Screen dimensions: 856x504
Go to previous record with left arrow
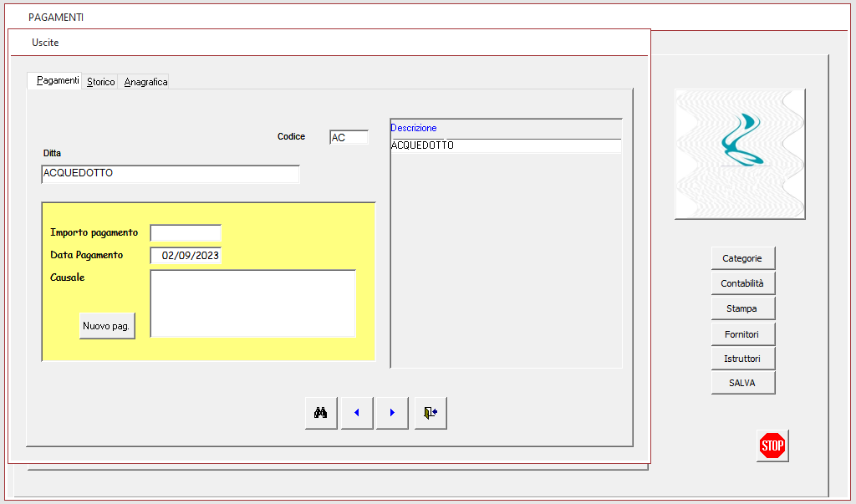pos(357,413)
